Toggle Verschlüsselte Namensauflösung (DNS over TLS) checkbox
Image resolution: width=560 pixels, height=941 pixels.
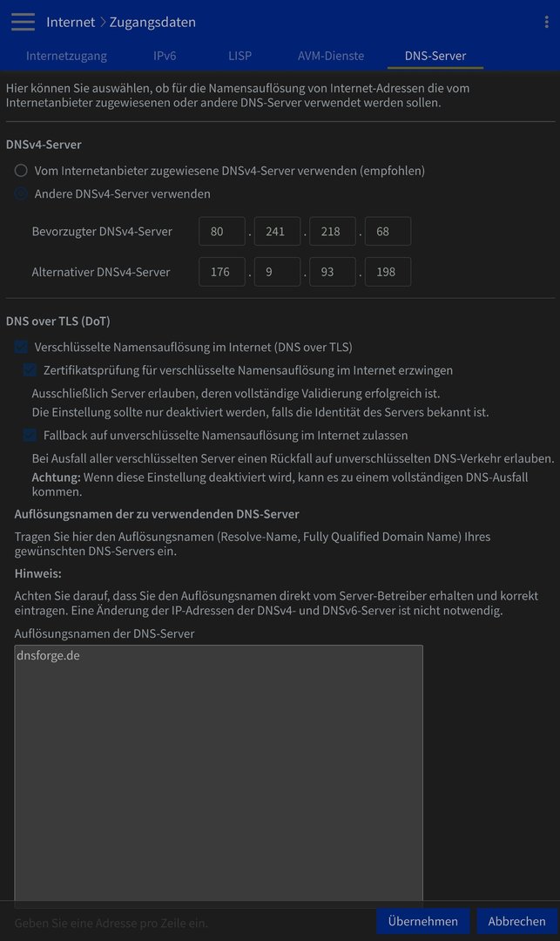point(21,347)
